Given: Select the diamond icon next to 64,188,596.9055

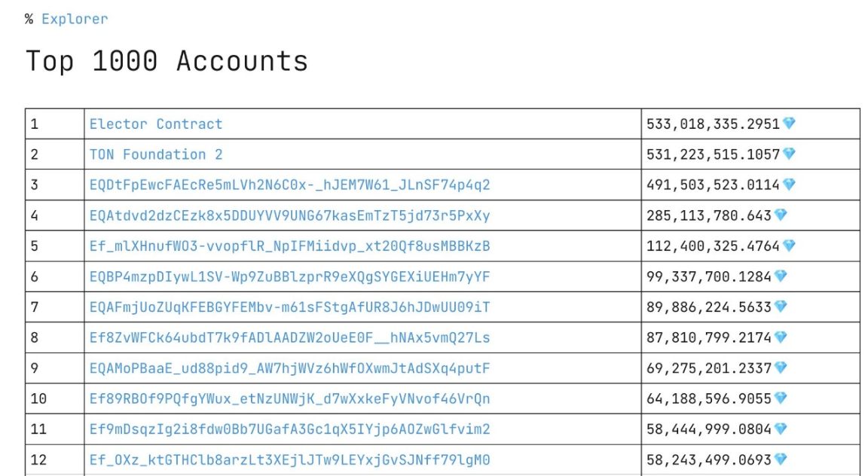Looking at the screenshot, I should tap(781, 398).
